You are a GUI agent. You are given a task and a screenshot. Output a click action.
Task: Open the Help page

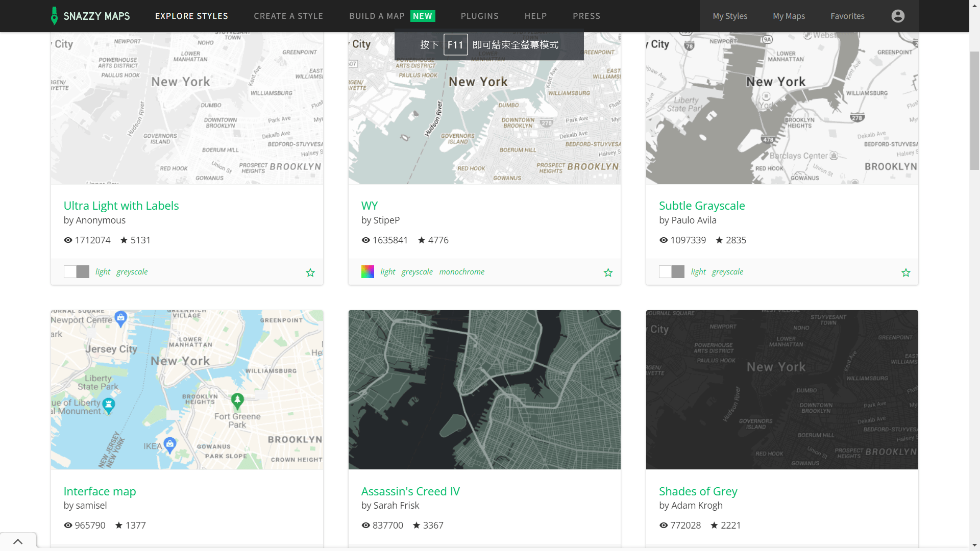coord(535,16)
